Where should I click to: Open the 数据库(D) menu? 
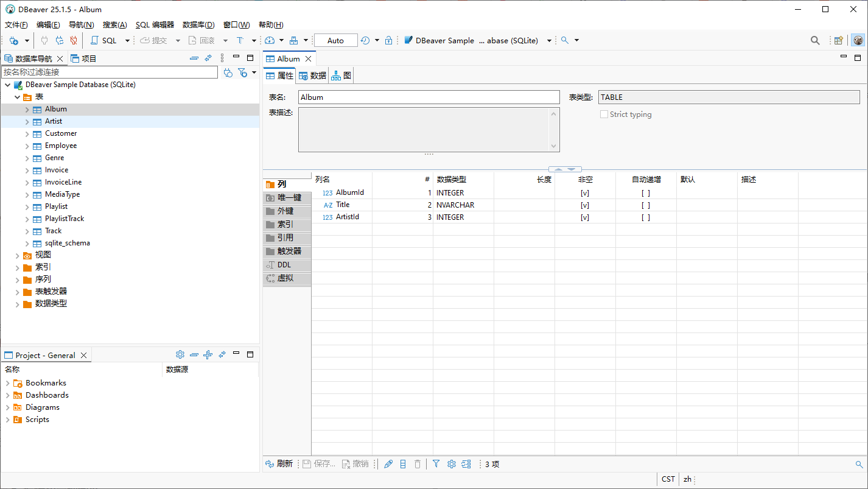tap(198, 25)
